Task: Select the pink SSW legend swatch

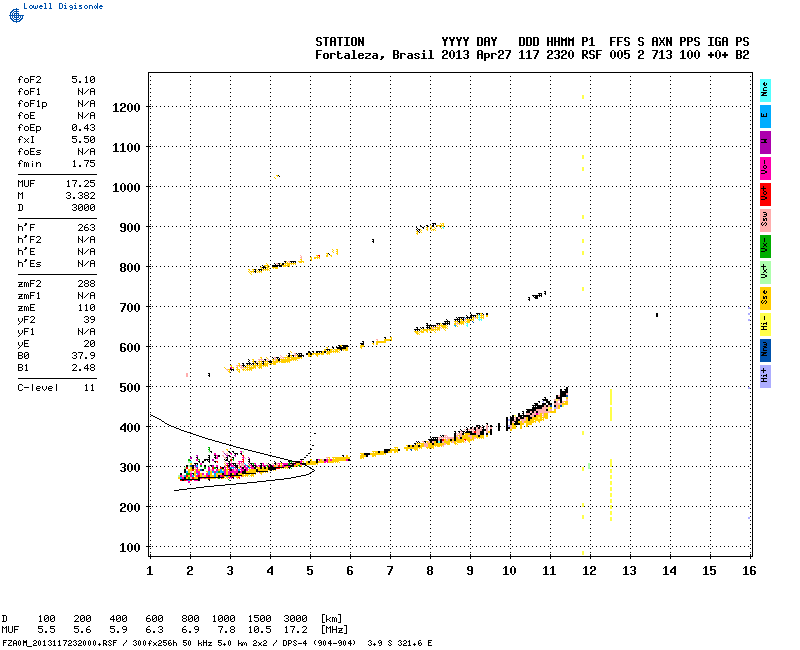Action: point(765,220)
